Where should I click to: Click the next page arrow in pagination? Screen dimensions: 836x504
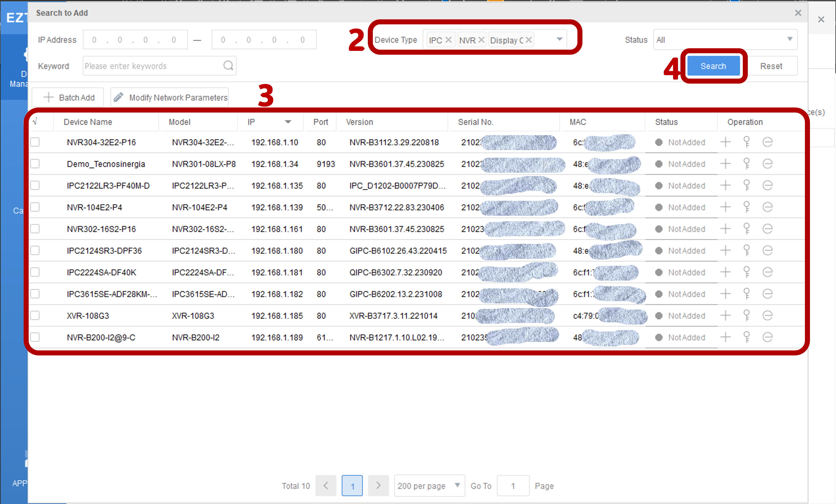(x=378, y=486)
